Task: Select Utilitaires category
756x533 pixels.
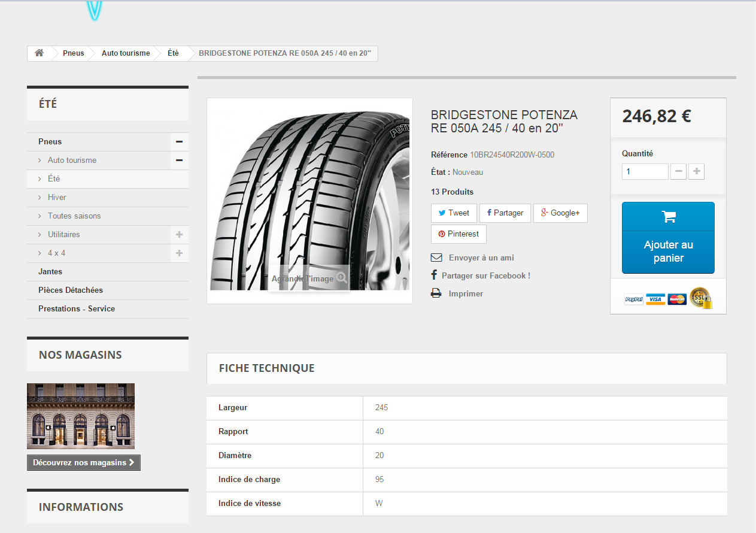Action: 63,235
